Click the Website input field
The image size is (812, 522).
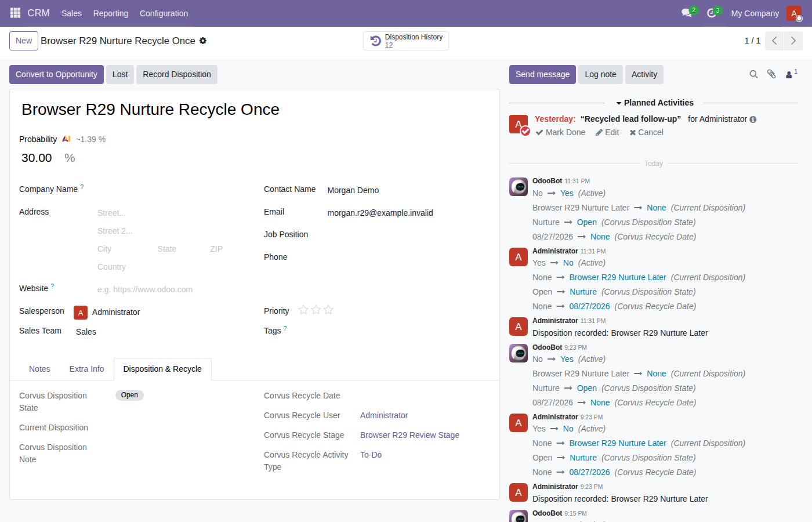(x=172, y=289)
